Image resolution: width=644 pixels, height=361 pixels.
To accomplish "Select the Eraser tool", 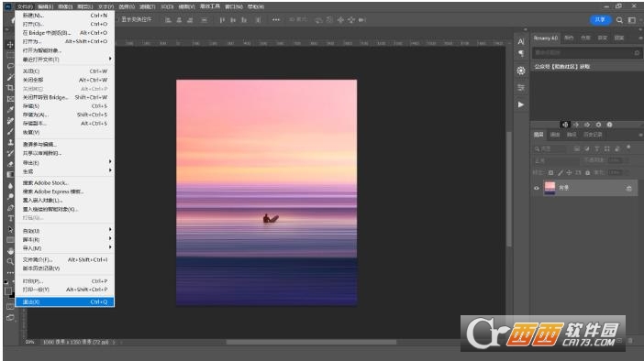I will pos(10,164).
